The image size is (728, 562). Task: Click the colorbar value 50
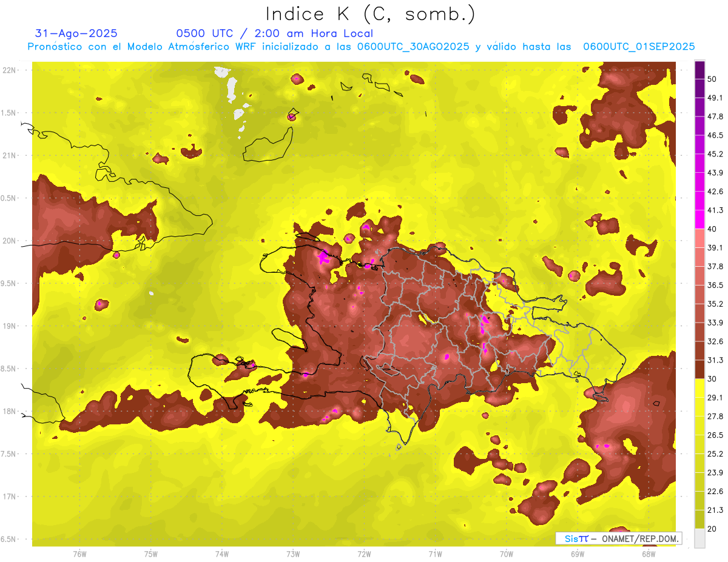click(713, 79)
